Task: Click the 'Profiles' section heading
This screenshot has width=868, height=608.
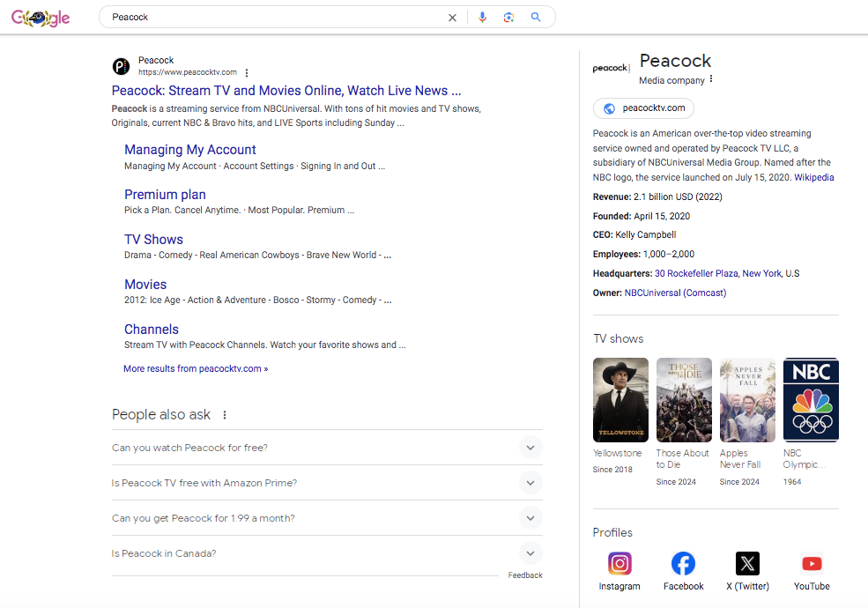Action: 612,532
